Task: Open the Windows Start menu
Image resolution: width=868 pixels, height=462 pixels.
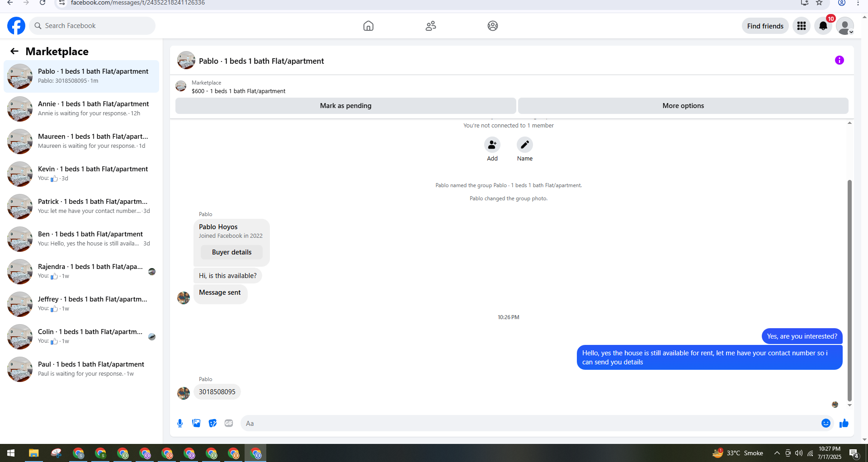Action: 11,453
